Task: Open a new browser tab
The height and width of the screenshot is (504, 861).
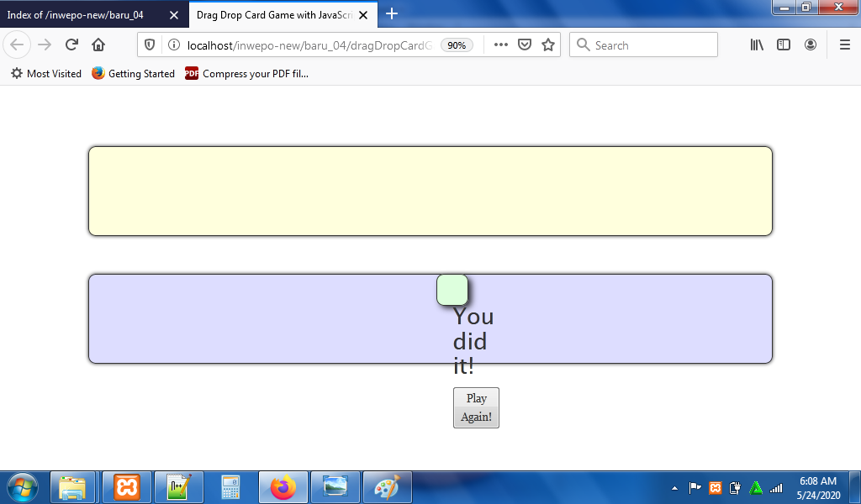Action: pyautogui.click(x=392, y=14)
